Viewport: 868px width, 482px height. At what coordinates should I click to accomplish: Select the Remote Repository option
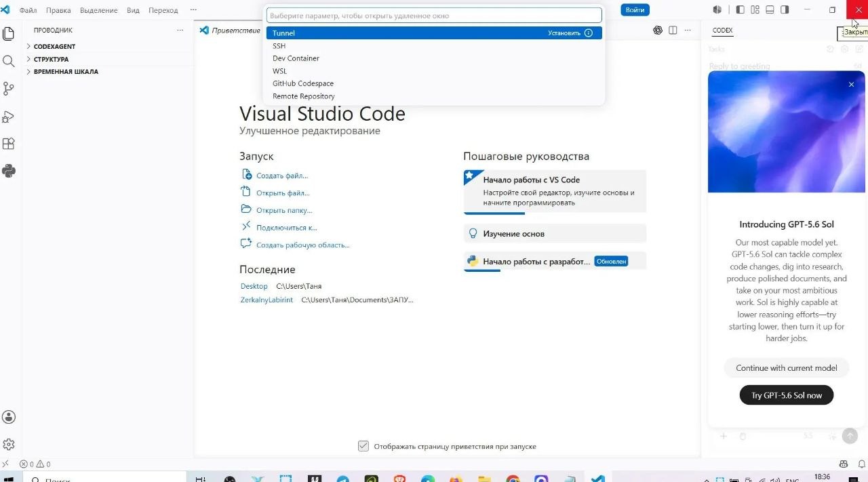coord(434,96)
